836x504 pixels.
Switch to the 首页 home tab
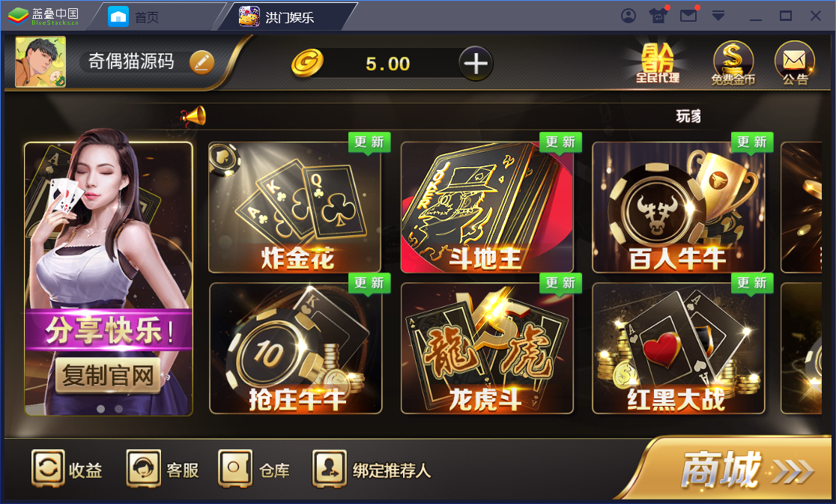pos(133,17)
